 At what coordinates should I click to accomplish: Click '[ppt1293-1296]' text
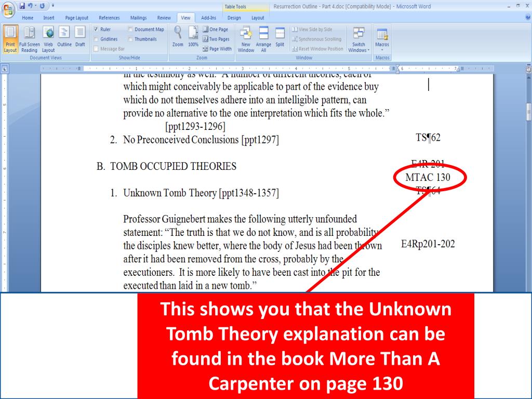point(195,127)
